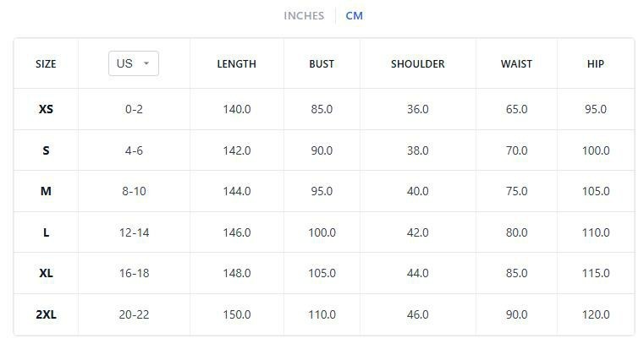Select the M size row label

(x=46, y=191)
